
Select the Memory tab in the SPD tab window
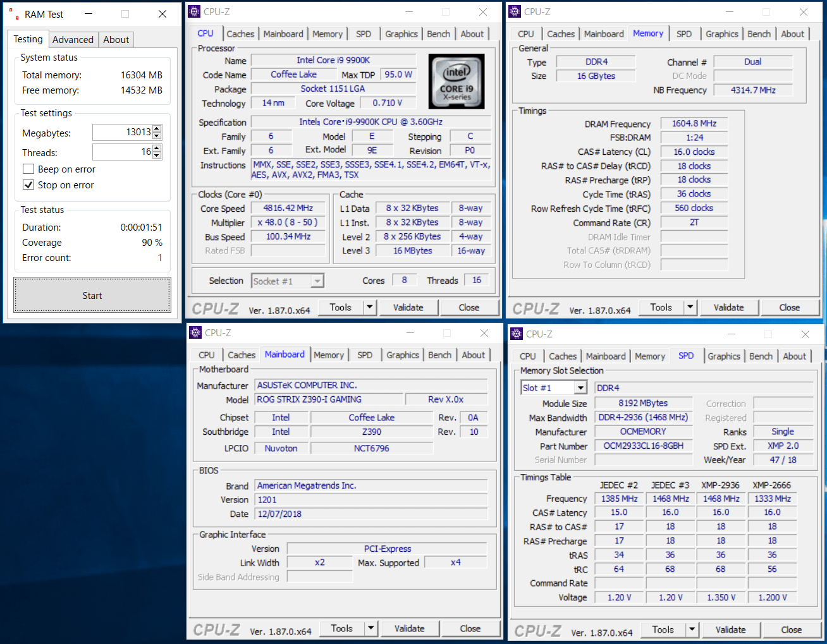point(650,356)
